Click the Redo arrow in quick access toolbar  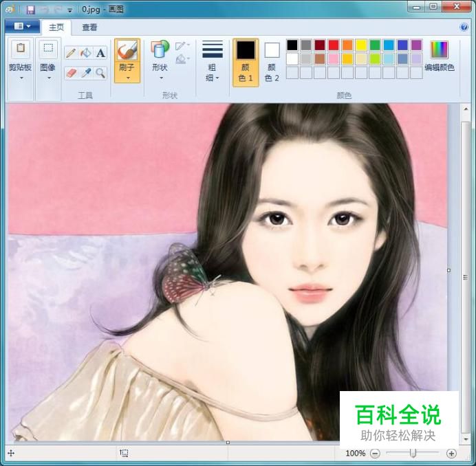click(x=58, y=10)
